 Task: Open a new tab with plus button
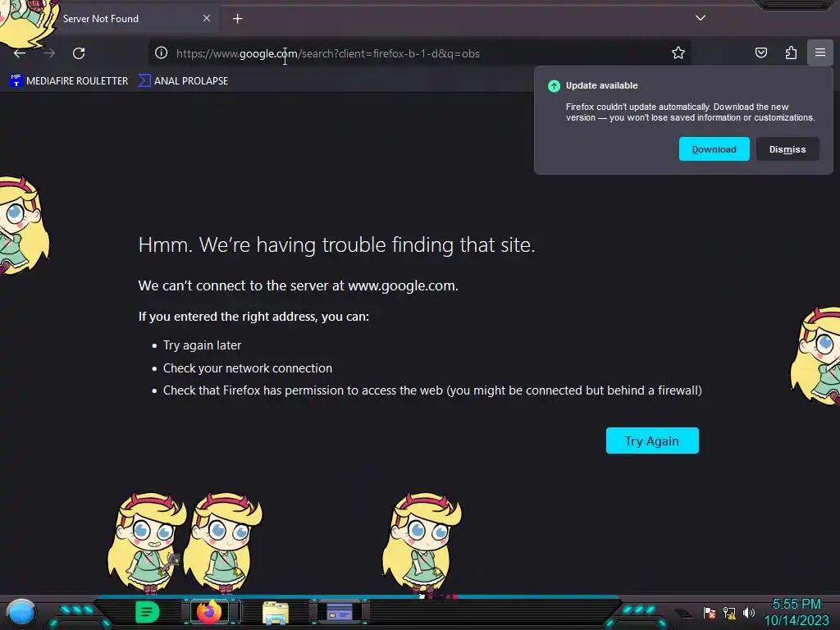click(237, 19)
